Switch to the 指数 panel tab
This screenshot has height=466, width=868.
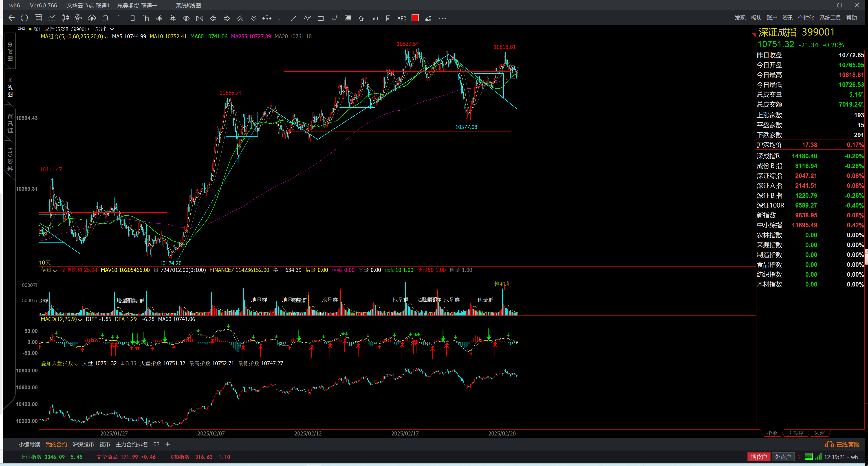[x=772, y=433]
